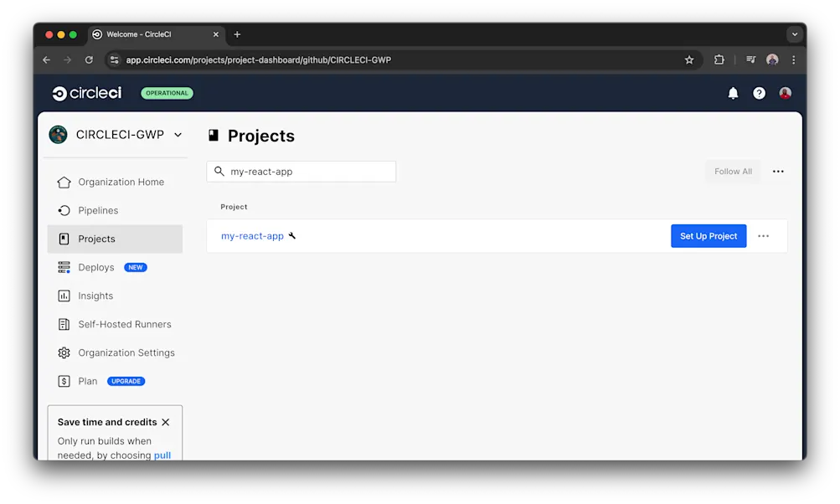840x504 pixels.
Task: Open the three-dot menu for my-react-app
Action: [x=763, y=235]
